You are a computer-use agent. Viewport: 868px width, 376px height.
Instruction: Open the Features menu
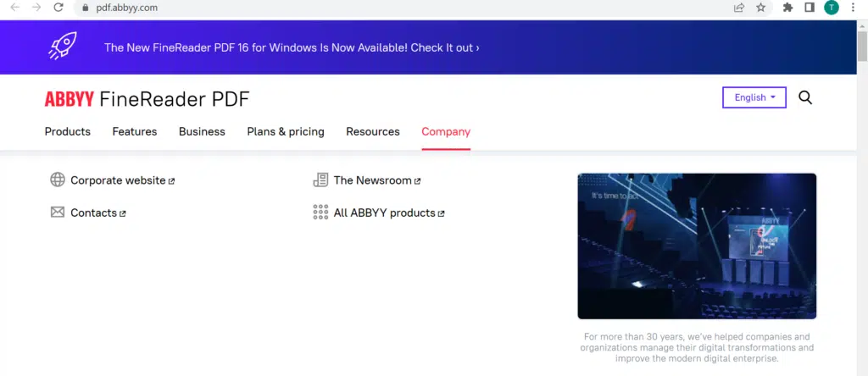(135, 131)
